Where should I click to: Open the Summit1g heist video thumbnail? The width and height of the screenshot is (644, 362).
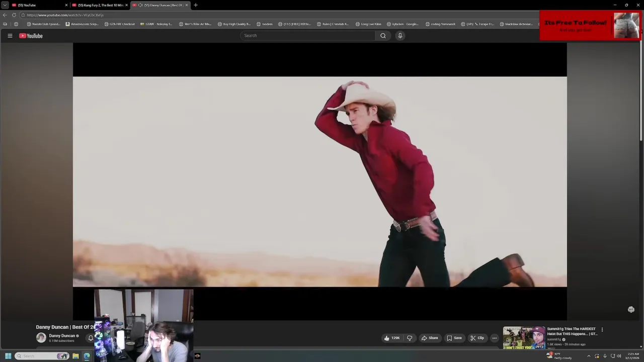pos(524,338)
